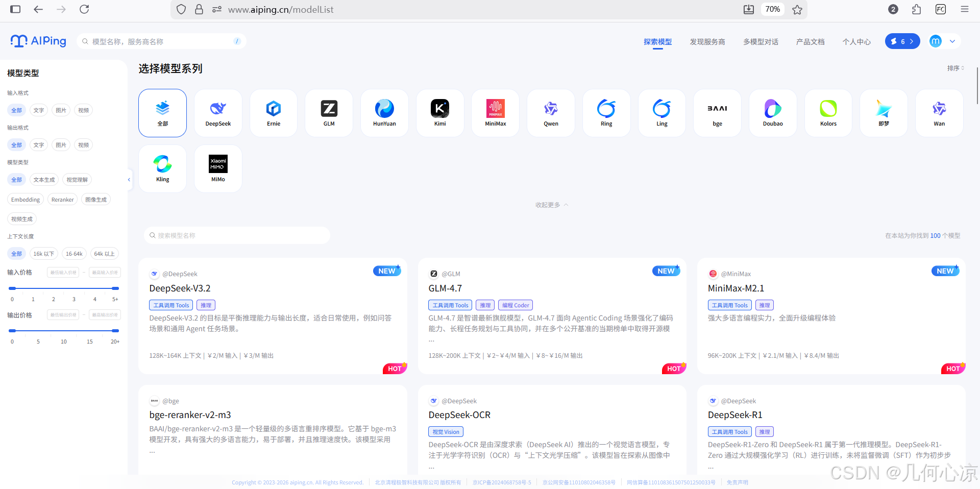Choose the GLM model series
This screenshot has width=980, height=489.
tap(329, 113)
